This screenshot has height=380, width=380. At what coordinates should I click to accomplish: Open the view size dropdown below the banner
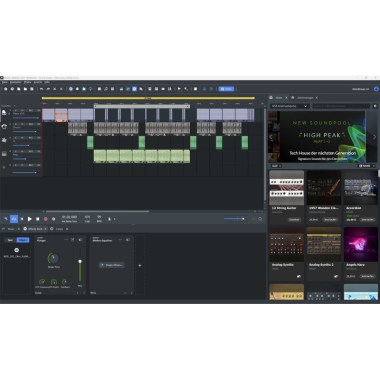pyautogui.click(x=365, y=166)
